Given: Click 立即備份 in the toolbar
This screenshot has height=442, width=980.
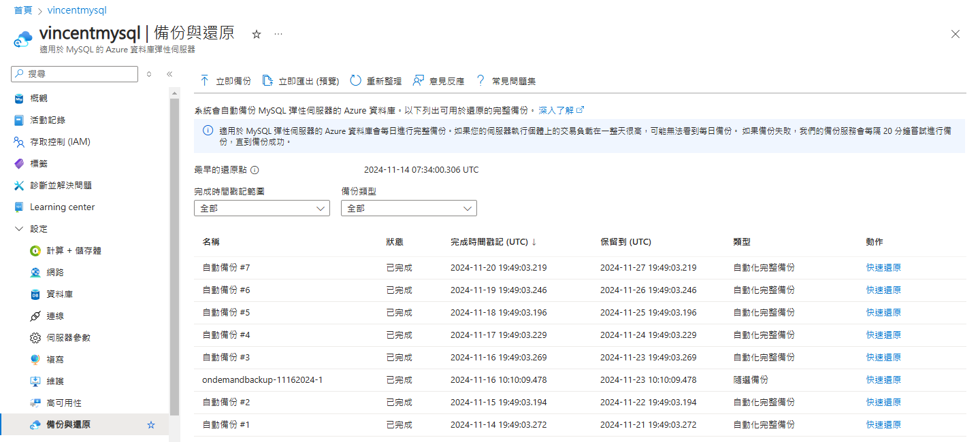Looking at the screenshot, I should click(225, 81).
